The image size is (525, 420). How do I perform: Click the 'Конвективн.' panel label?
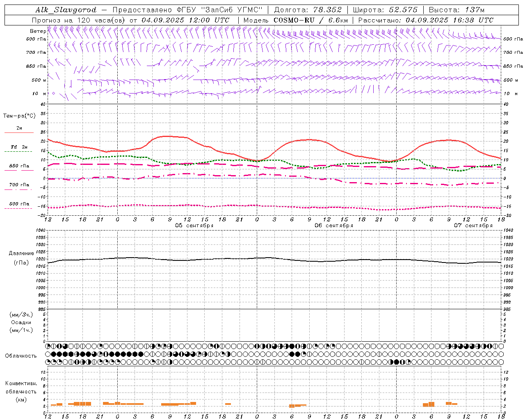(x=21, y=383)
